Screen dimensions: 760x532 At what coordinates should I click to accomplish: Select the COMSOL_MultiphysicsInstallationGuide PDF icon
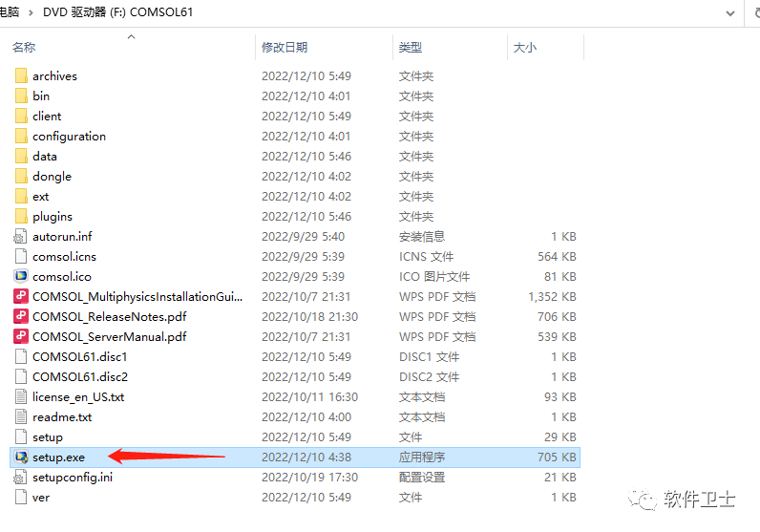(x=21, y=296)
